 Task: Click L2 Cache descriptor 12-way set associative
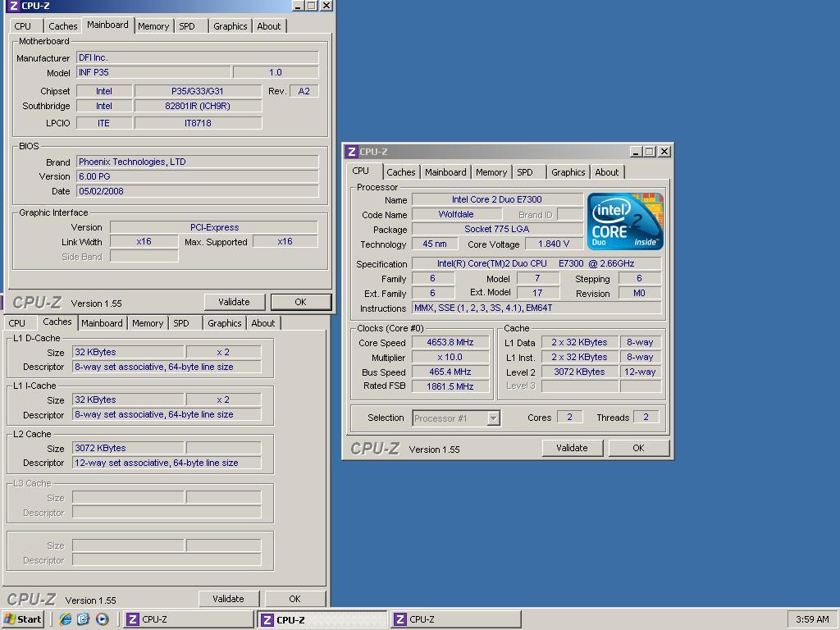(167, 463)
